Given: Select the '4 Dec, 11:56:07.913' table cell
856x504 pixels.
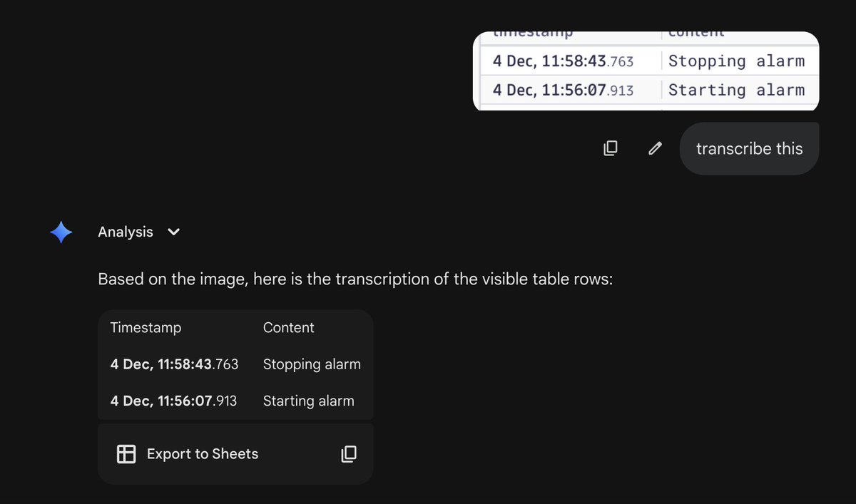Looking at the screenshot, I should (173, 401).
